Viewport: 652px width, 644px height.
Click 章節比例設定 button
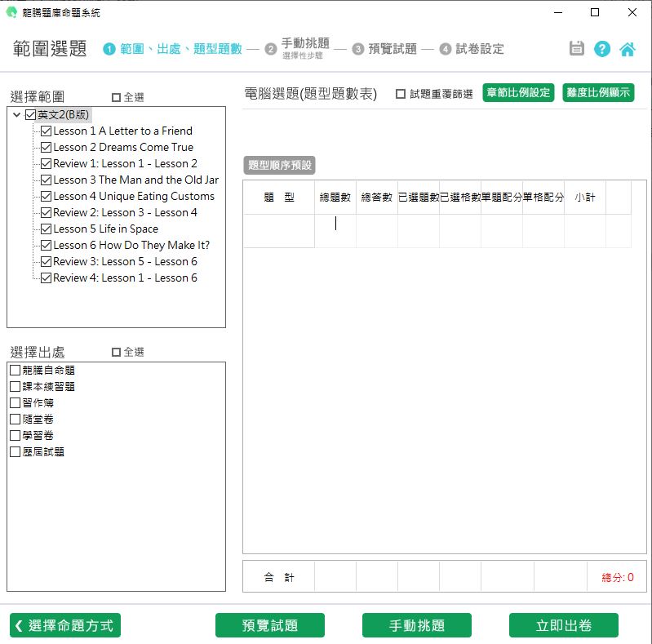point(518,92)
